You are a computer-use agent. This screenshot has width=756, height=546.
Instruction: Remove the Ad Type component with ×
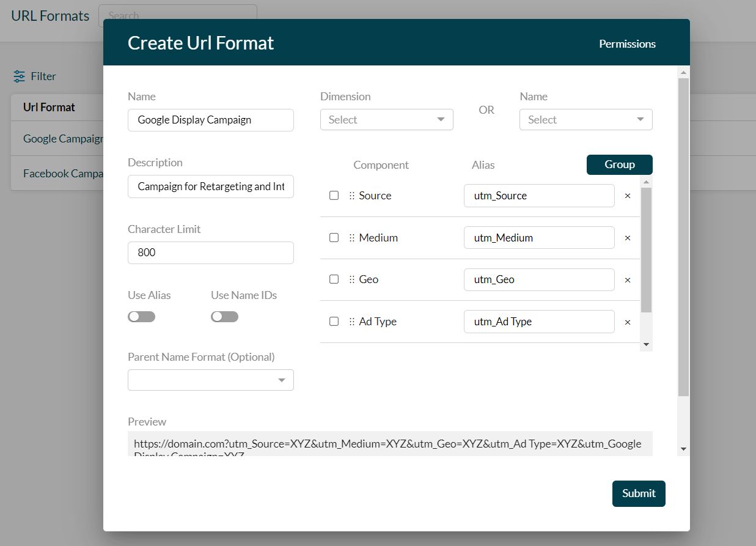click(x=627, y=322)
